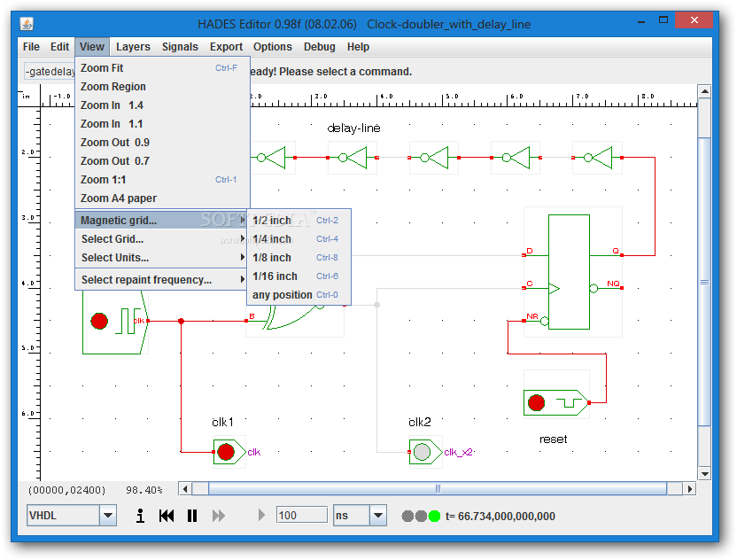Open the Help menu

[358, 47]
